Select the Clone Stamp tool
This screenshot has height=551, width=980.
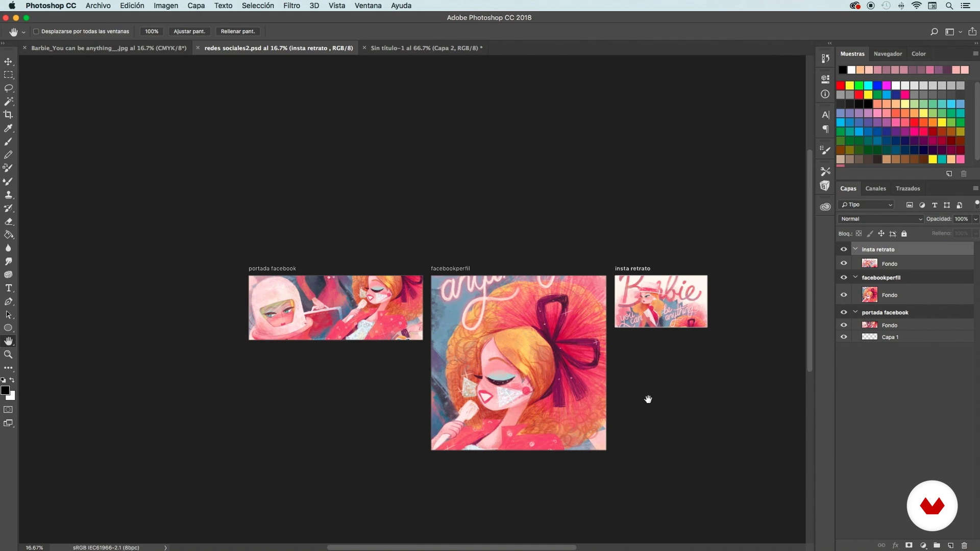click(x=9, y=195)
